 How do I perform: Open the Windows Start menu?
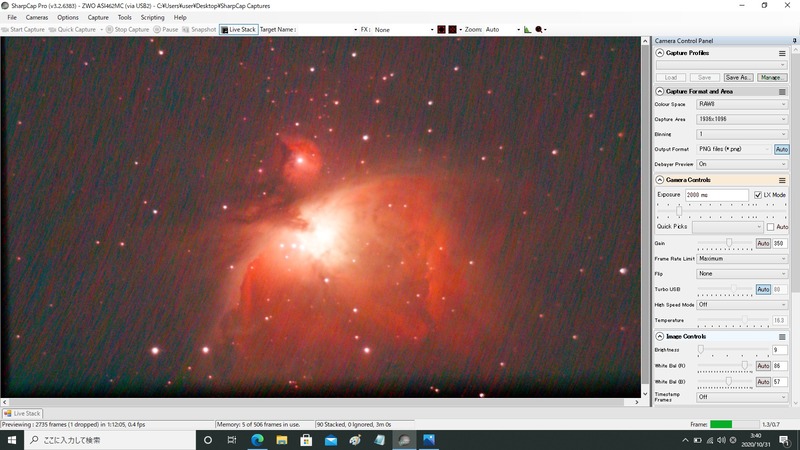(x=12, y=440)
